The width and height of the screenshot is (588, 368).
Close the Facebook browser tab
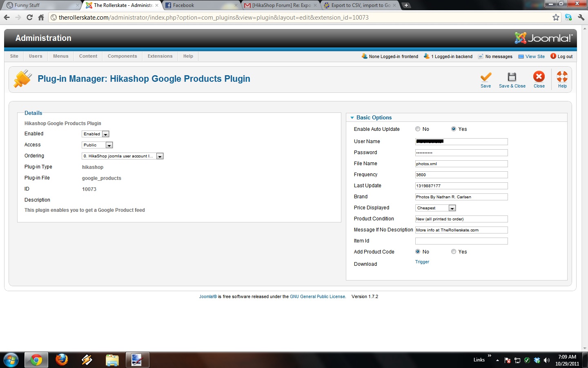pyautogui.click(x=236, y=5)
